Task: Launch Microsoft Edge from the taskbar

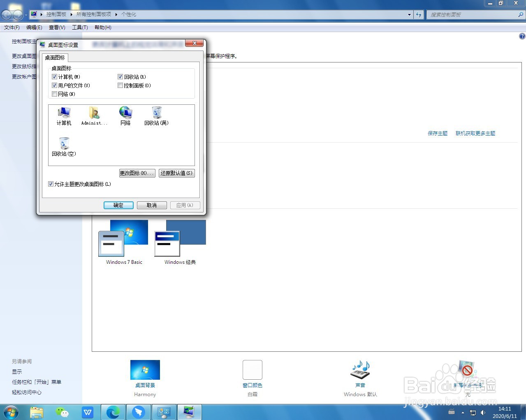Action: (x=113, y=412)
